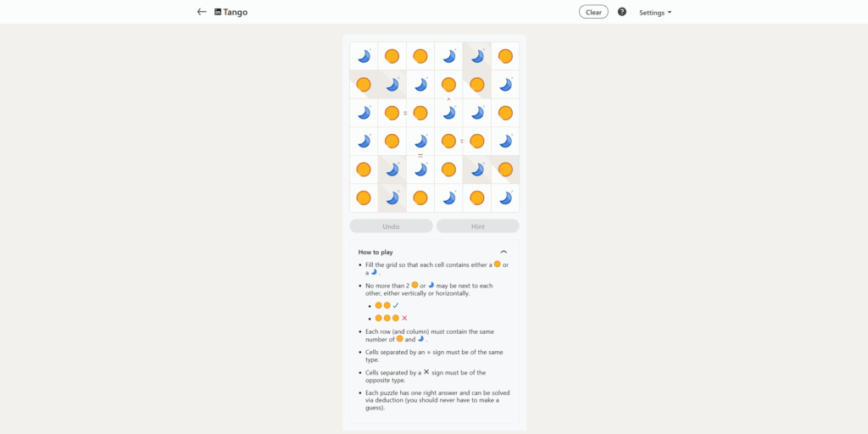Click the red X example mark in instructions

(404, 318)
